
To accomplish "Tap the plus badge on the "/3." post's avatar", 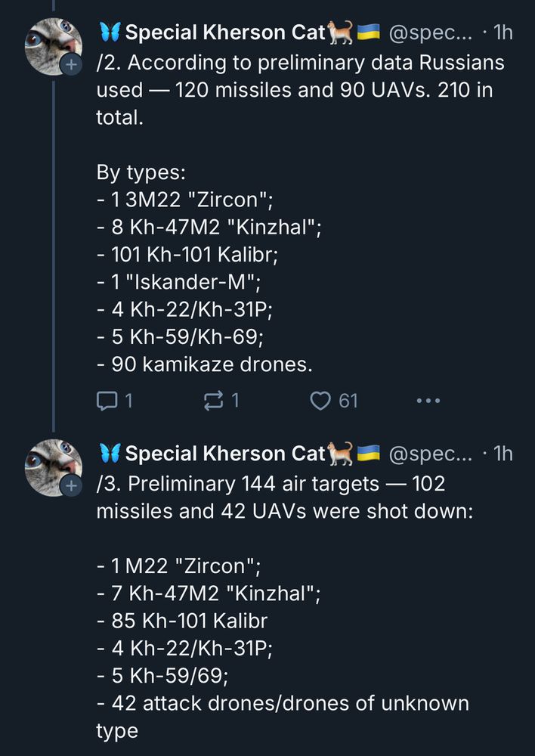I will 70,486.
